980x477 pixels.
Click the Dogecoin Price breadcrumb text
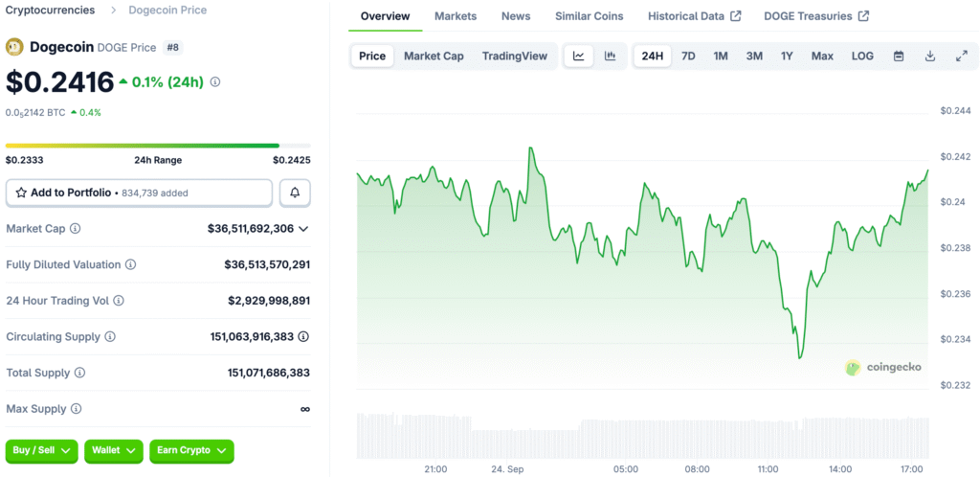pyautogui.click(x=167, y=10)
